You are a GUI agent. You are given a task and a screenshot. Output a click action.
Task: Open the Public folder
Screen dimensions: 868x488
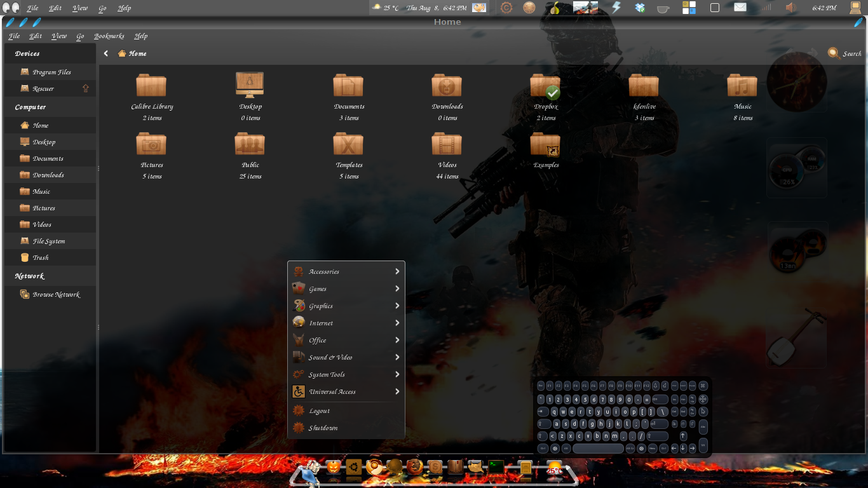250,144
